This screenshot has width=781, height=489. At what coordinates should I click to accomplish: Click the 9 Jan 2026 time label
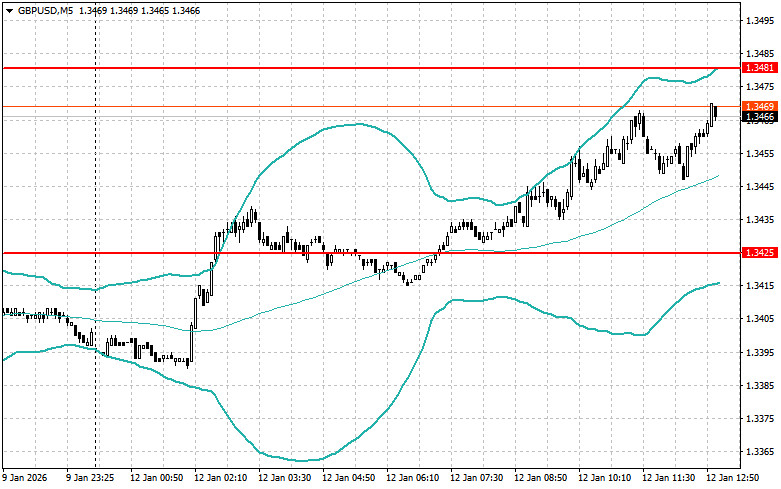click(24, 478)
